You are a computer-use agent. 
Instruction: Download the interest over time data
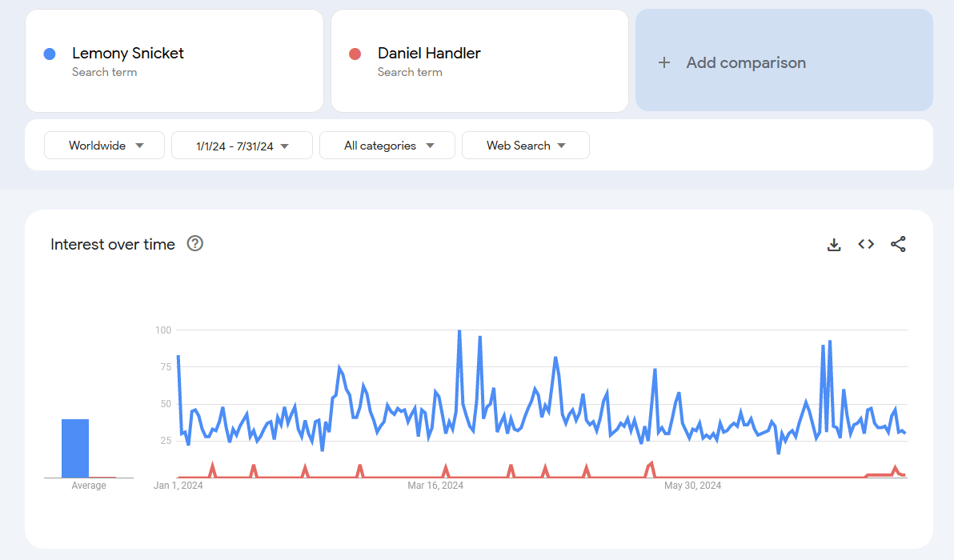pyautogui.click(x=834, y=245)
